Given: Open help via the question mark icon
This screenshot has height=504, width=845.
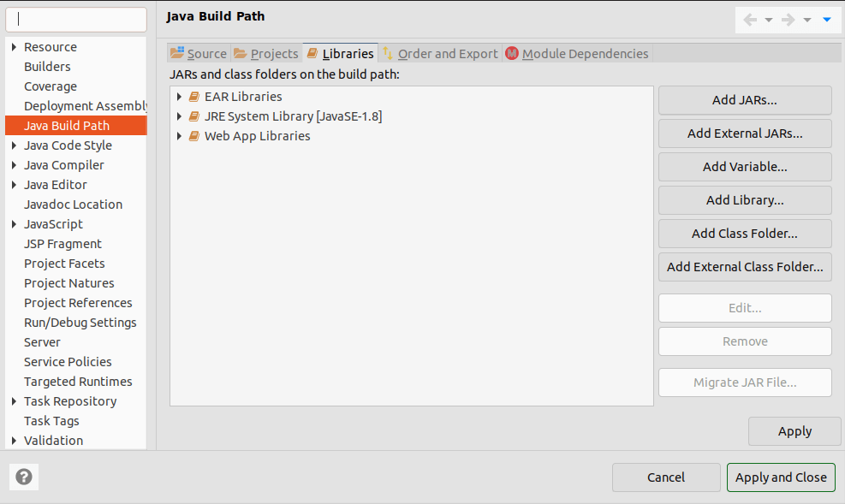Looking at the screenshot, I should [x=23, y=477].
